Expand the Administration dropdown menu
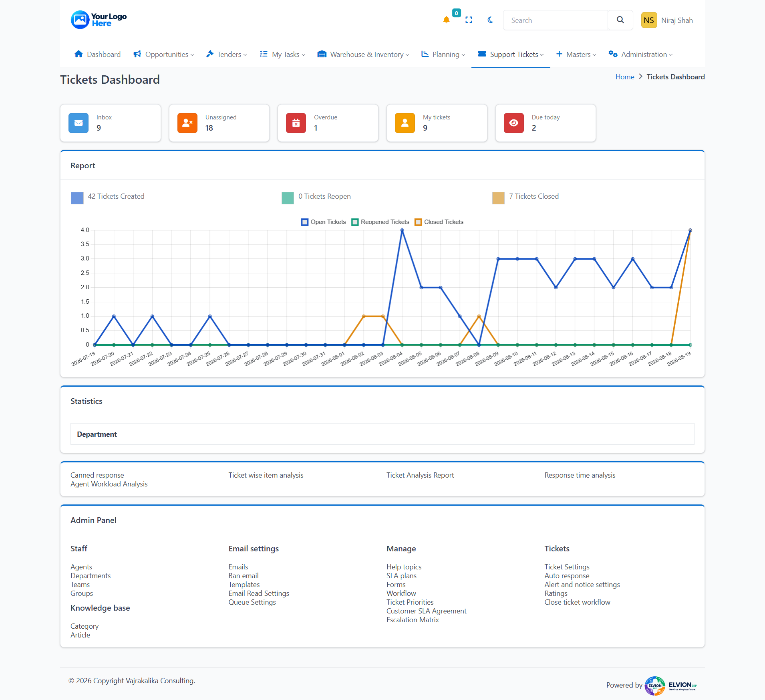This screenshot has height=700, width=765. 640,54
